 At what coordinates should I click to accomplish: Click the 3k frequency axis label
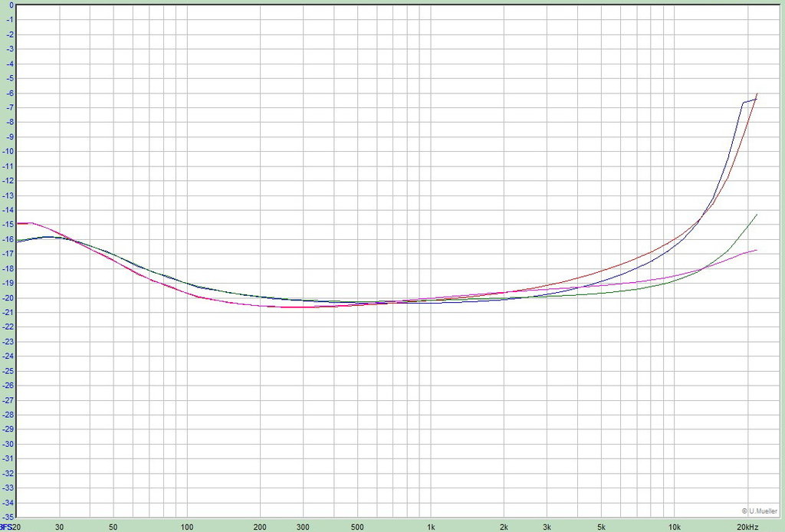point(547,527)
